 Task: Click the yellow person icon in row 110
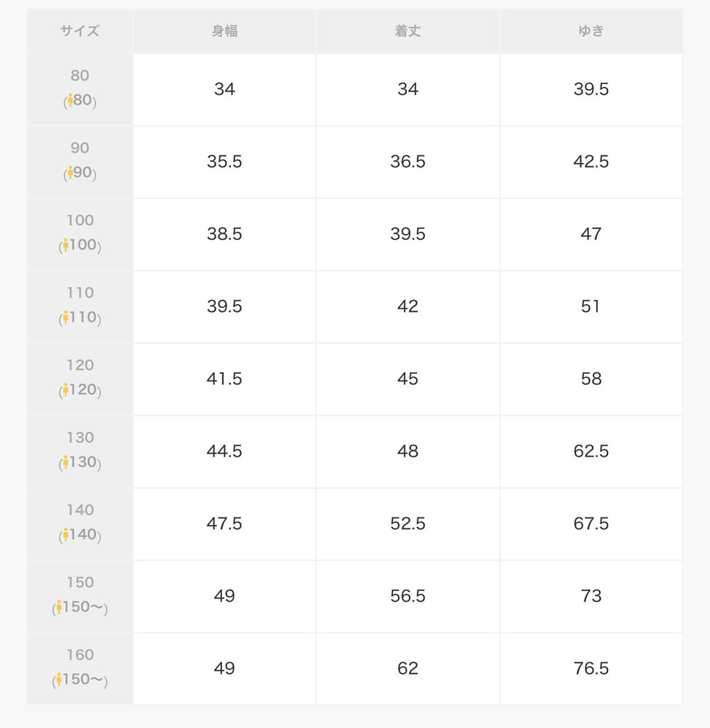pyautogui.click(x=65, y=318)
